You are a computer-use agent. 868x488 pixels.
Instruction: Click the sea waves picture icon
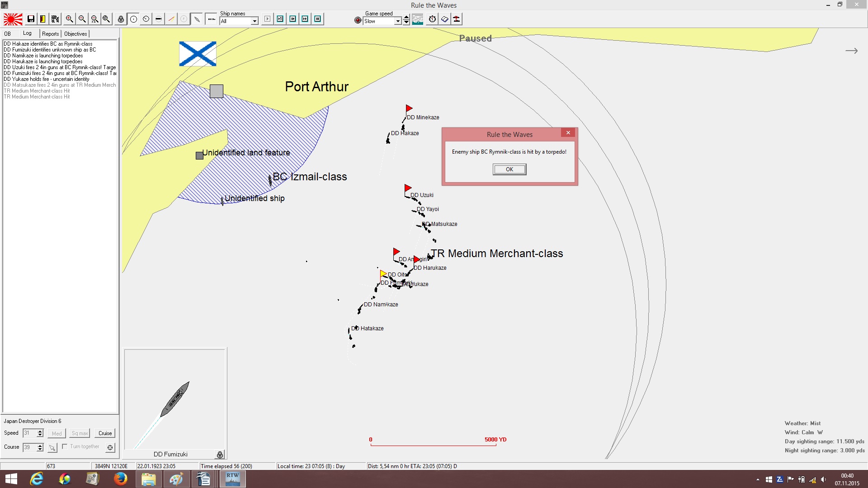pos(418,19)
